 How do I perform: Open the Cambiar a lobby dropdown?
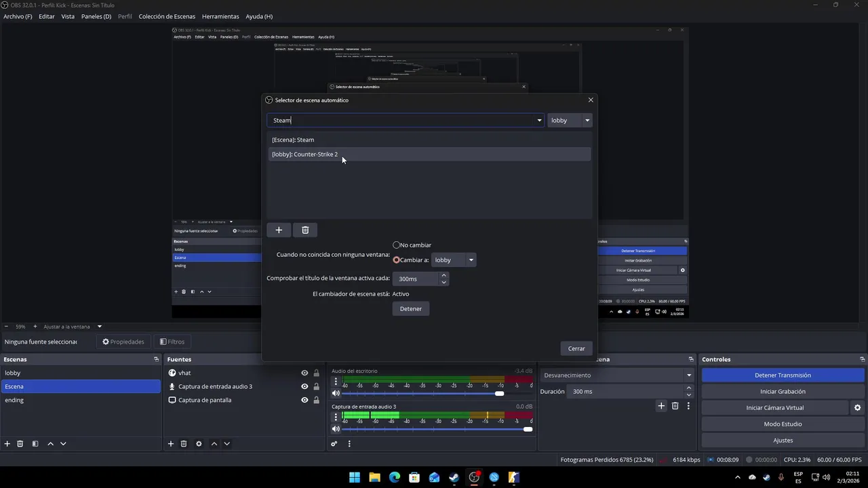click(x=454, y=260)
